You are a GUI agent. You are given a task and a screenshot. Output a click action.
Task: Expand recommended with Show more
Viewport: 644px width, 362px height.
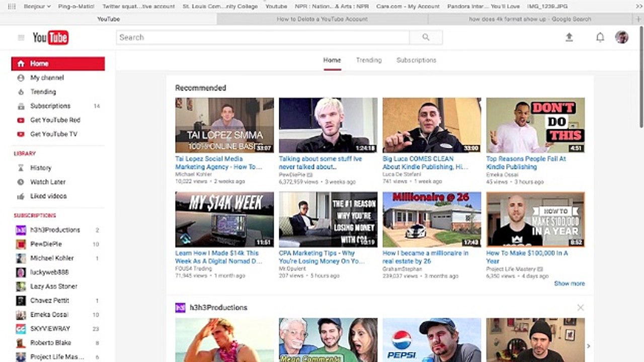pyautogui.click(x=569, y=284)
